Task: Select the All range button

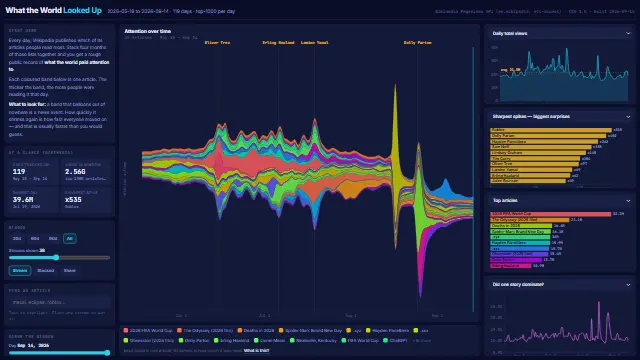Action: tap(69, 238)
